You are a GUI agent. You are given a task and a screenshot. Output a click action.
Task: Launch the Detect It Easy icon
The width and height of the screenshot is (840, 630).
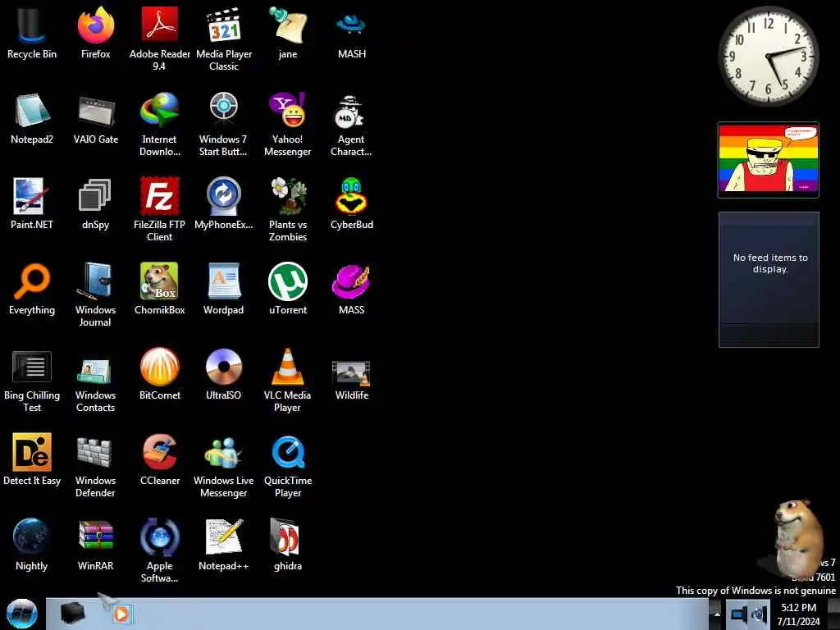coord(32,459)
